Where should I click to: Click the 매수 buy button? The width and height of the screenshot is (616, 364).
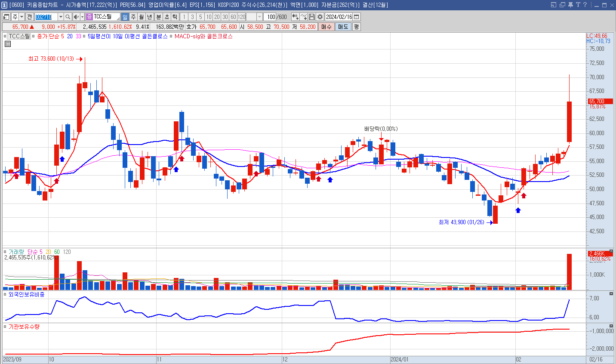[326, 27]
